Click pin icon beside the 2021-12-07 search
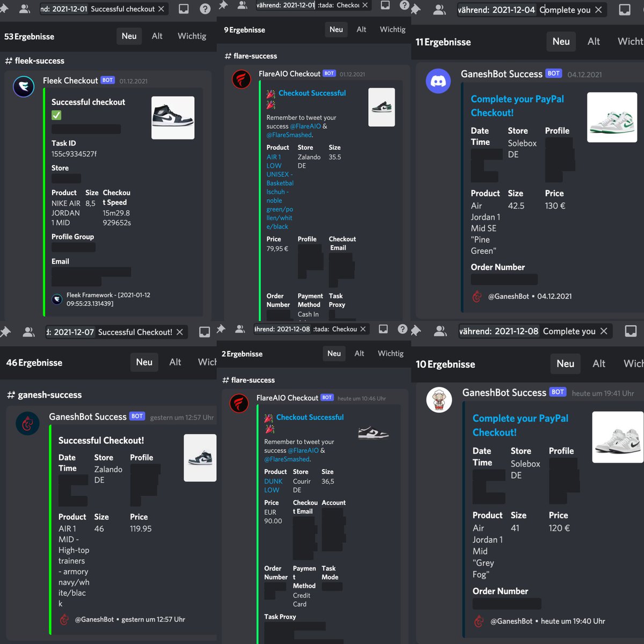644x644 pixels. click(x=5, y=332)
